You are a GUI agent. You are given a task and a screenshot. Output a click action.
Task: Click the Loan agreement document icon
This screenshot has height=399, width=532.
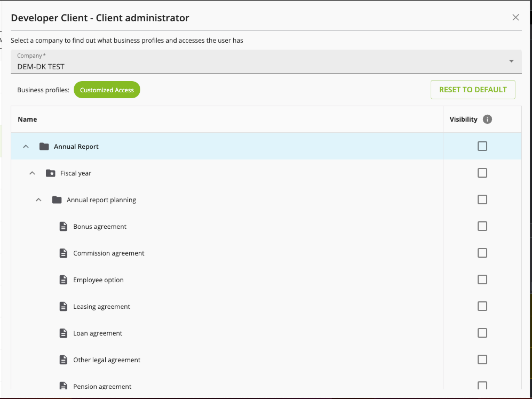(x=63, y=333)
